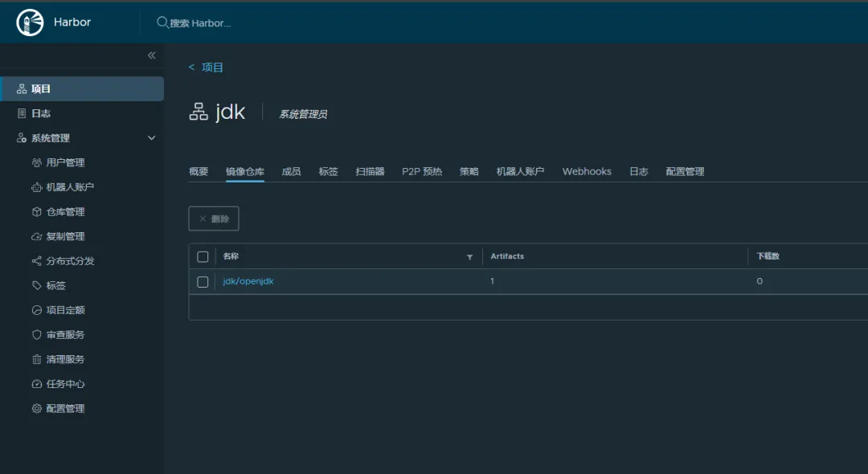Switch to the 成员 tab
Image resolution: width=868 pixels, height=474 pixels.
tap(291, 171)
